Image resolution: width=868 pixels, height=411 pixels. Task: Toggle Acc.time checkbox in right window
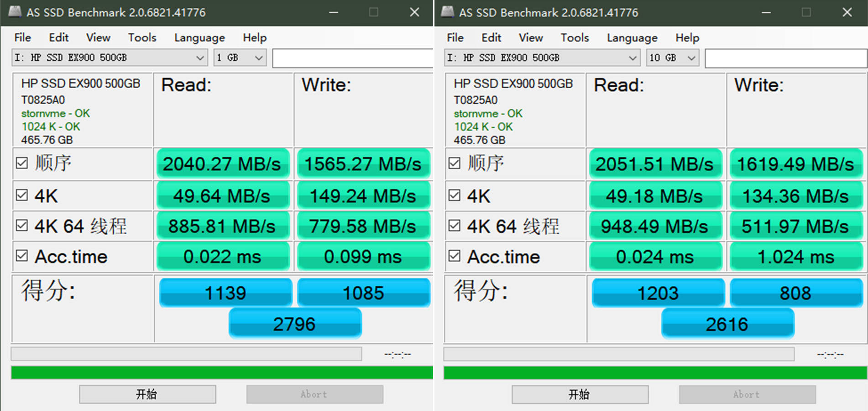click(x=455, y=256)
